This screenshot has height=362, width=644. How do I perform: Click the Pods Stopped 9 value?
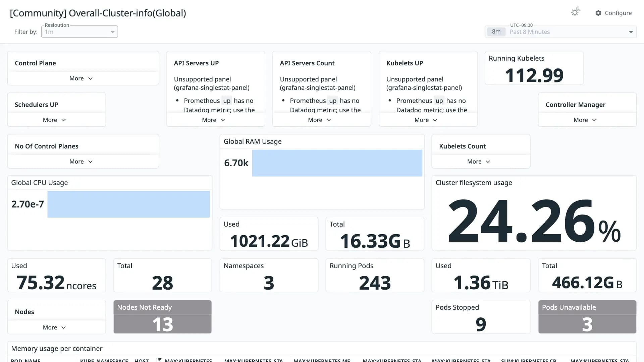pos(481,324)
